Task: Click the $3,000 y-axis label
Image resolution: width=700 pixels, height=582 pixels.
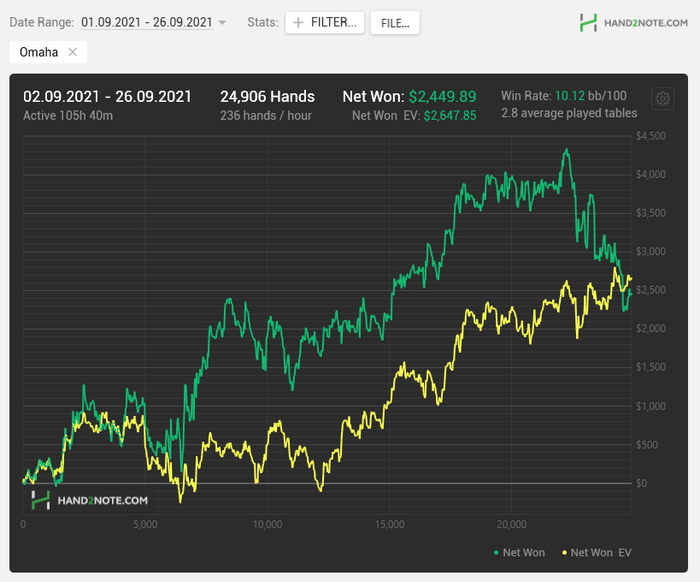Action: pyautogui.click(x=650, y=251)
